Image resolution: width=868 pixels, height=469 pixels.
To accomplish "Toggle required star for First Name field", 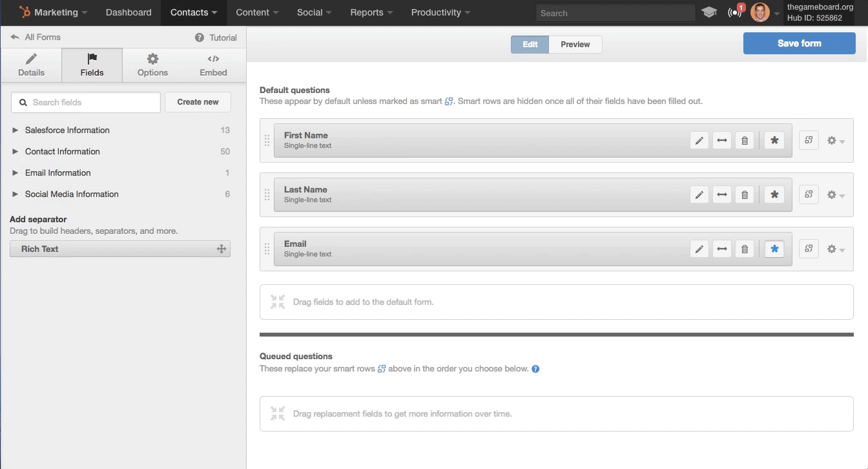I will coord(774,140).
